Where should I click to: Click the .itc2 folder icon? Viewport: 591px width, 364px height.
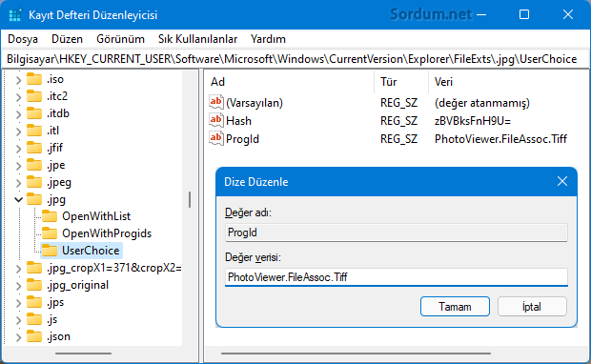tap(34, 96)
